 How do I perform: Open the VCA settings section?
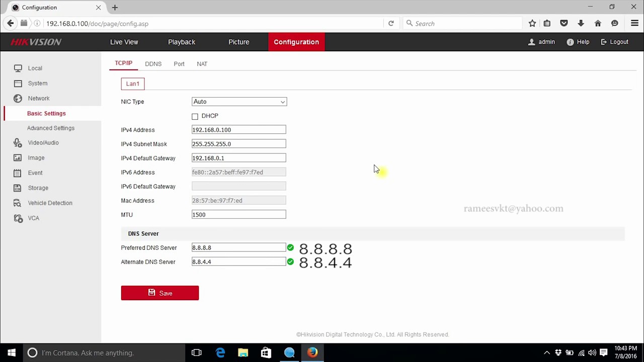34,218
